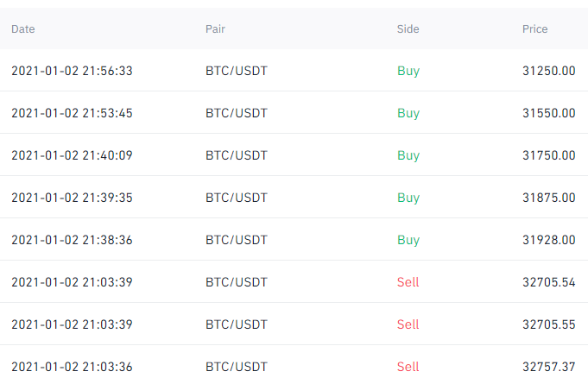Click BTC/USDT pair at price 32705.54
The height and width of the screenshot is (384, 588).
236,282
